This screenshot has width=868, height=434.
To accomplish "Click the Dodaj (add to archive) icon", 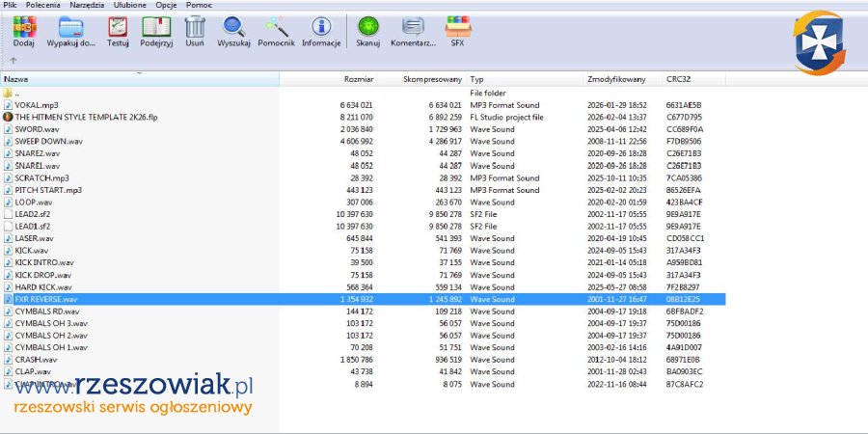I will [24, 29].
